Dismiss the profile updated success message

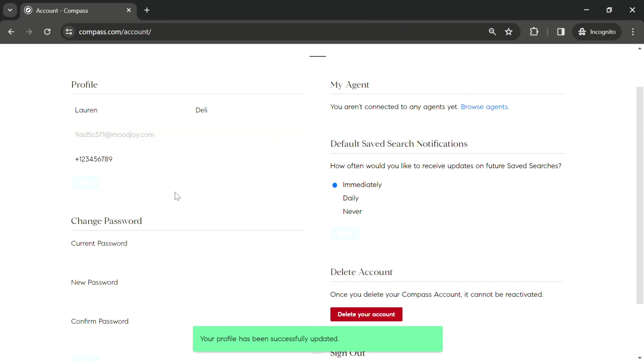(317, 339)
